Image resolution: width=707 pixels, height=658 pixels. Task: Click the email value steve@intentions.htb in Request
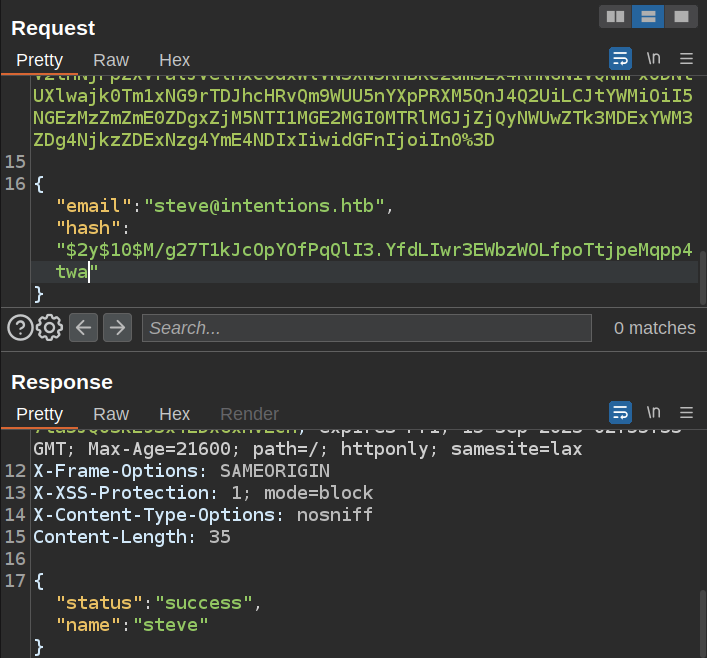(x=264, y=207)
